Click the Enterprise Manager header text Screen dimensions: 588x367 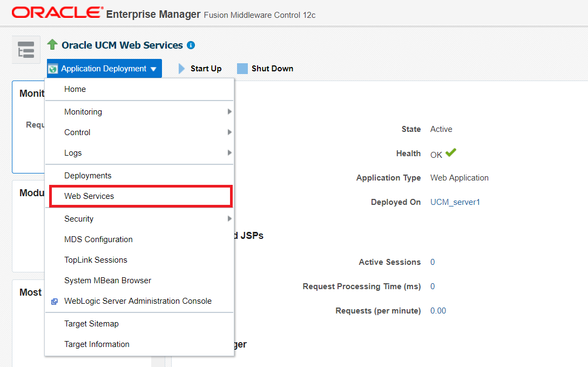(153, 14)
